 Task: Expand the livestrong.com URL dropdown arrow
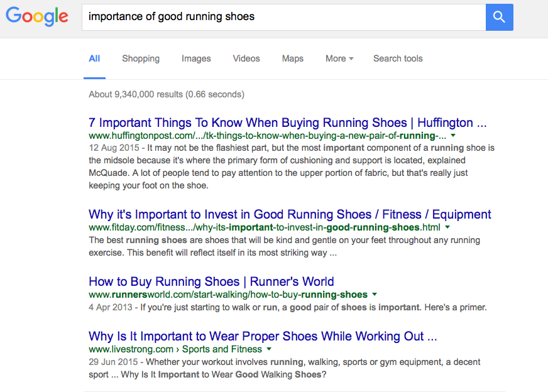269,349
